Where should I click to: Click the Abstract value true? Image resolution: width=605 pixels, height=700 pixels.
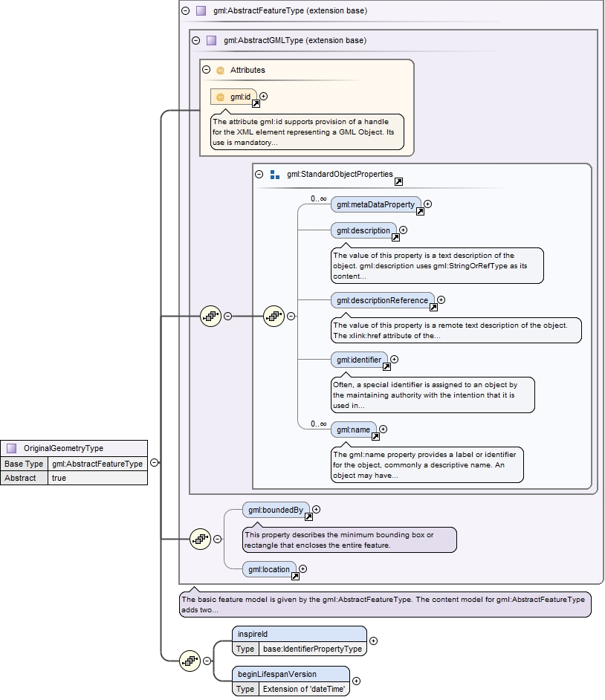[x=97, y=478]
